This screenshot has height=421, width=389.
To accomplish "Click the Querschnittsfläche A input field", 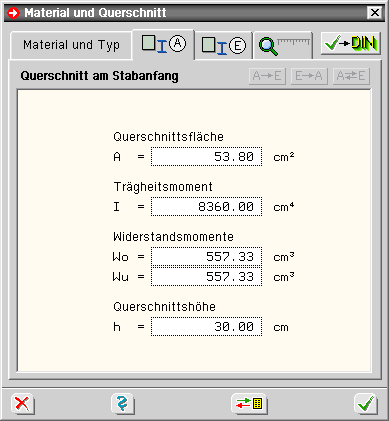I will [206, 156].
